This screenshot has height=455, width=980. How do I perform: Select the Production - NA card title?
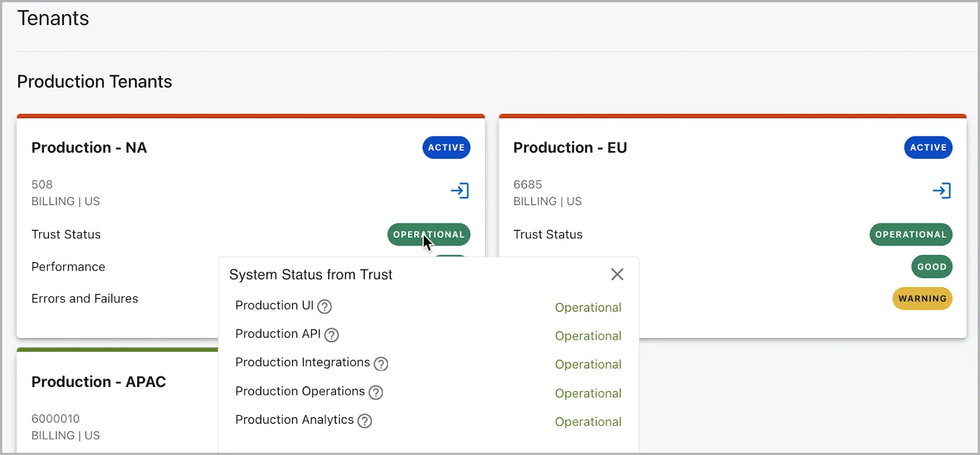(x=89, y=148)
